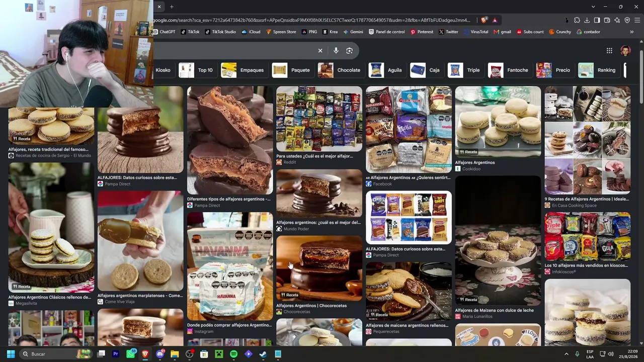Open WhatsApp from the taskbar

(131, 354)
